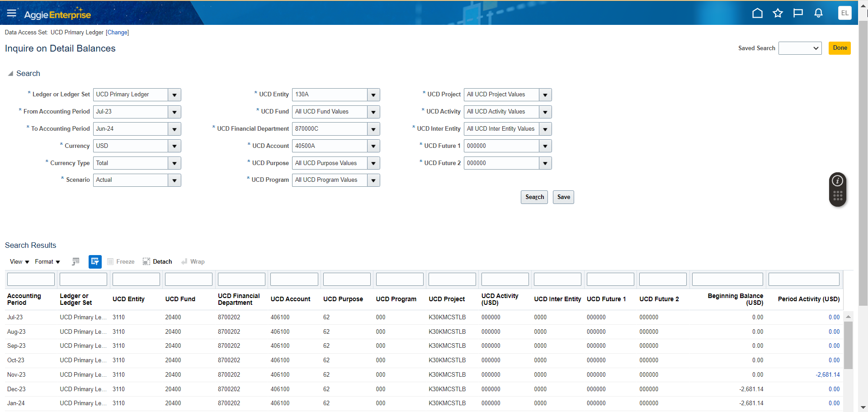
Task: Open the Saved Search dropdown
Action: tap(800, 48)
